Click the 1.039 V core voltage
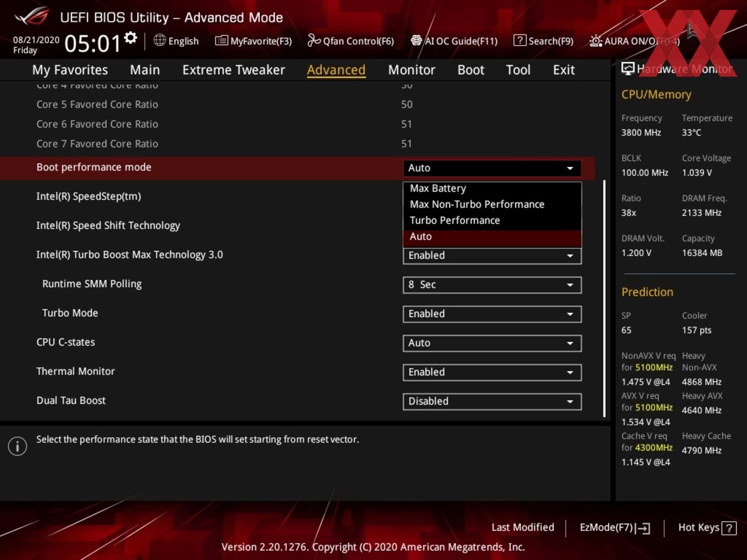The height and width of the screenshot is (560, 747). tap(696, 172)
